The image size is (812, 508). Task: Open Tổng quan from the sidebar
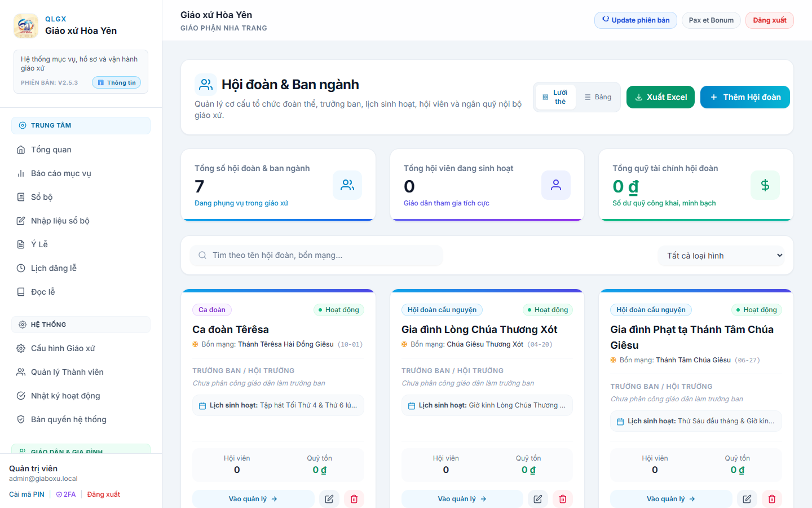(81, 150)
